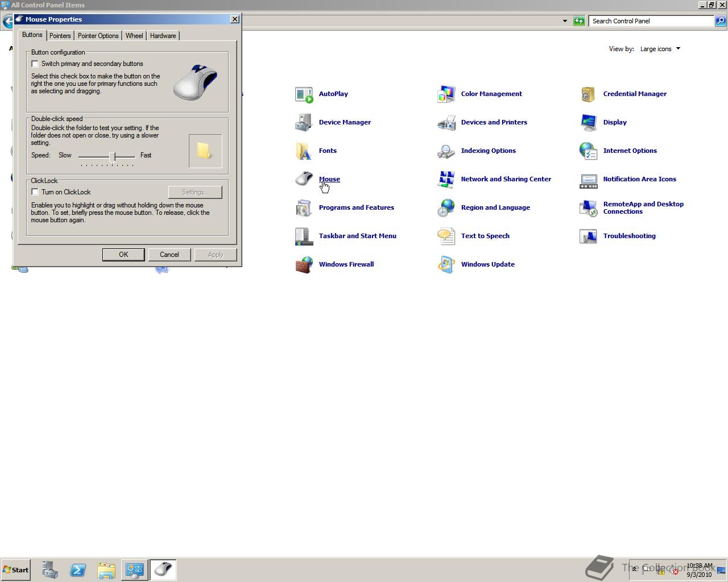Open the Color Management icon

[x=446, y=94]
